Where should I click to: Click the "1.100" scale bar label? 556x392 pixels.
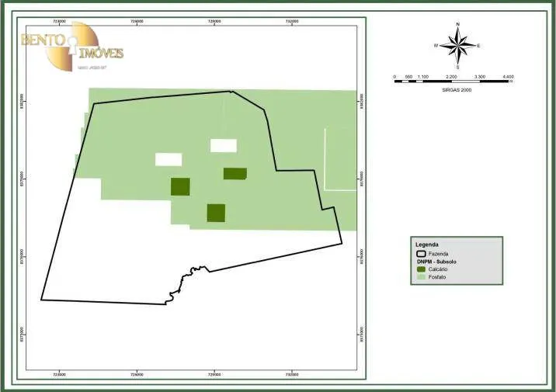tap(423, 77)
